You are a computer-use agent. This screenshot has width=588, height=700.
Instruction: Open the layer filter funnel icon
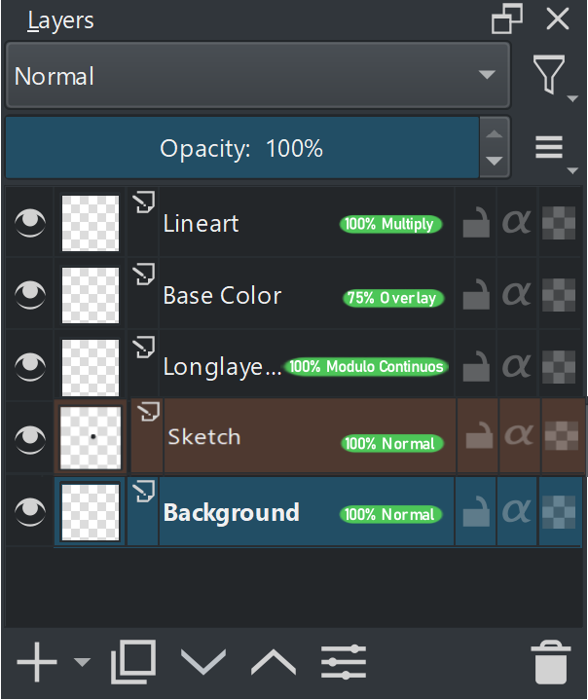coord(550,74)
